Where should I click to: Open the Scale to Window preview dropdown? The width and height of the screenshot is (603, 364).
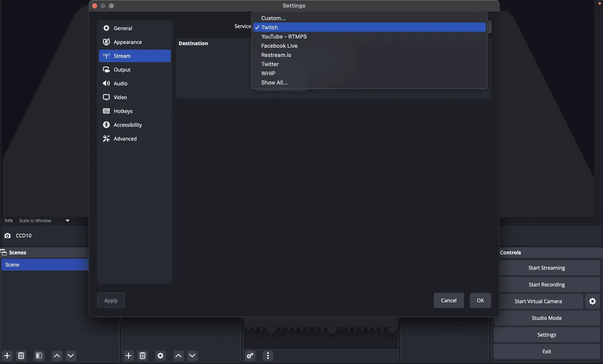44,220
